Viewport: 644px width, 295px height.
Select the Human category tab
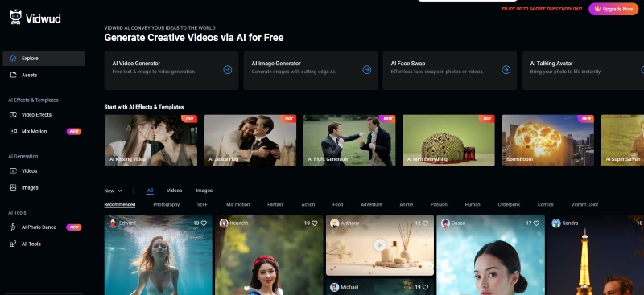[473, 204]
